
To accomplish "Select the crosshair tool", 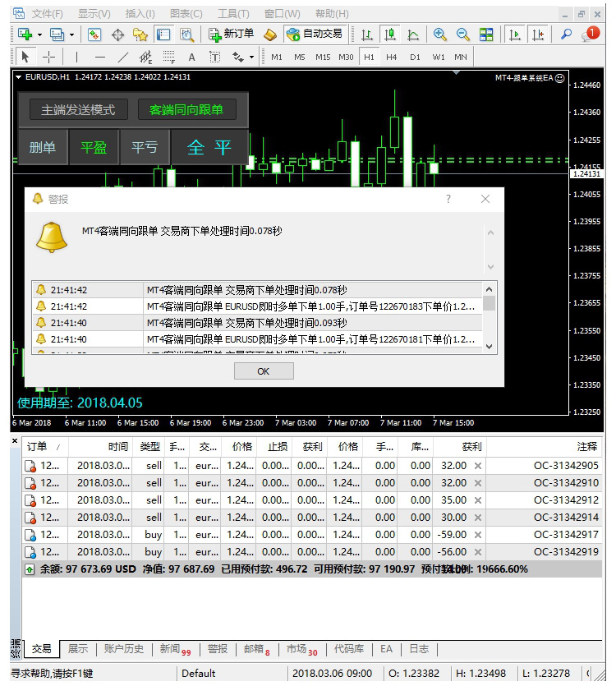I will click(x=49, y=57).
